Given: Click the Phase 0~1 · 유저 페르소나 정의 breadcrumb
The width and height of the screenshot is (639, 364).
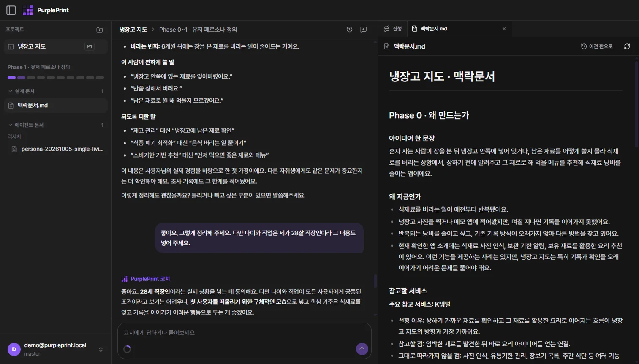Looking at the screenshot, I should [198, 30].
